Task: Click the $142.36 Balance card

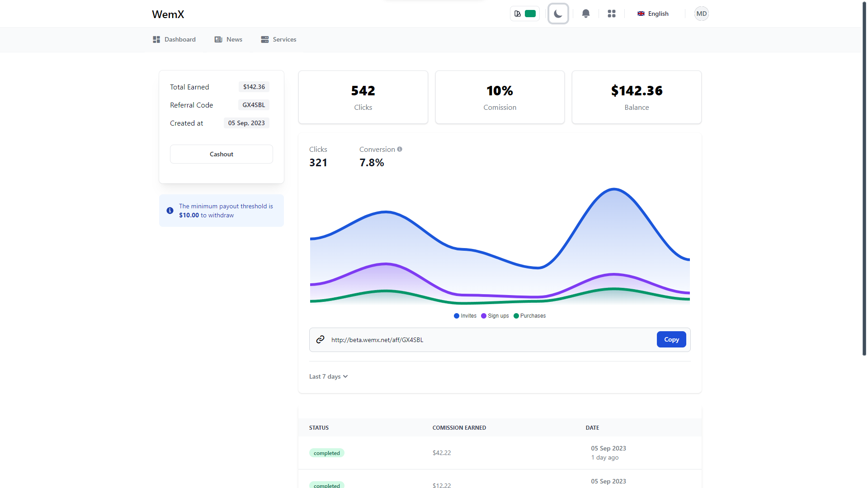Action: (x=637, y=97)
